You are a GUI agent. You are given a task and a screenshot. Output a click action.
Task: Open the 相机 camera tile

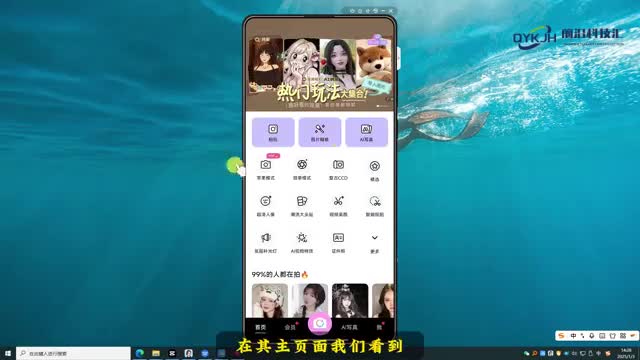(273, 132)
